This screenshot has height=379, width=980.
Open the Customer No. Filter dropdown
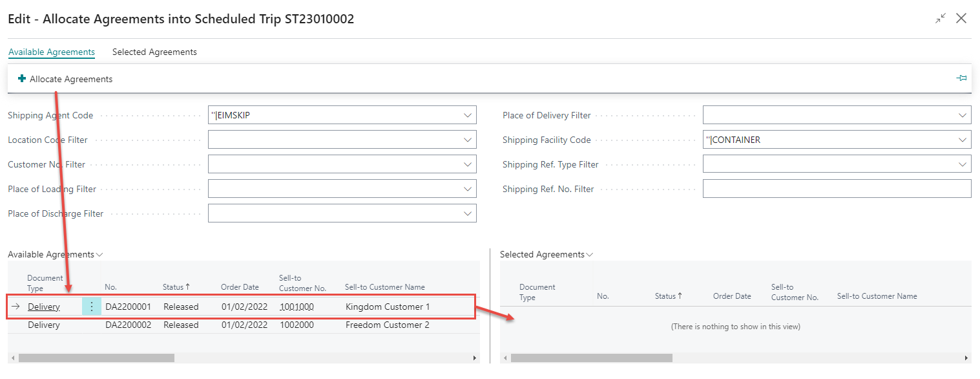pyautogui.click(x=468, y=164)
